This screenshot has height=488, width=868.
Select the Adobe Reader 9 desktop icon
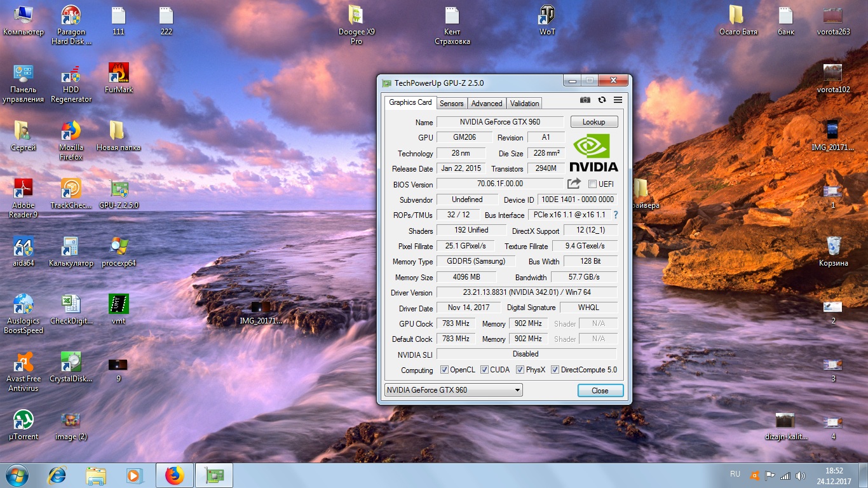click(x=24, y=198)
